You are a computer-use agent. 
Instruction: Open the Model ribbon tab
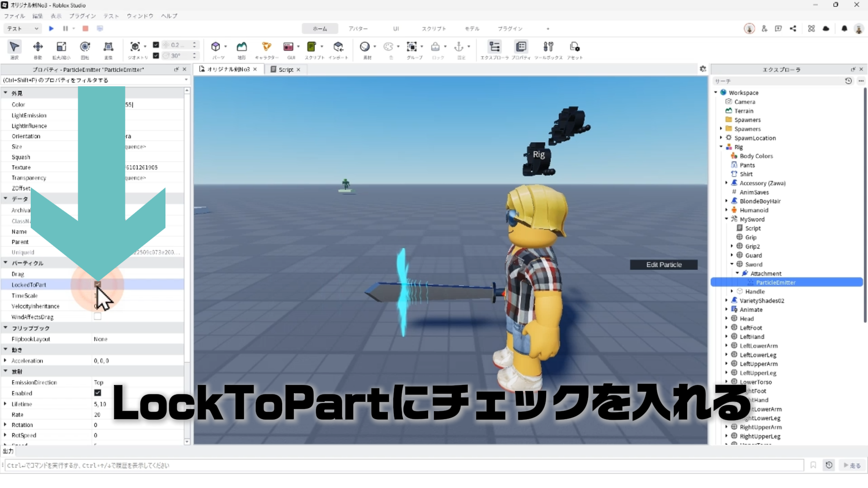pyautogui.click(x=472, y=28)
